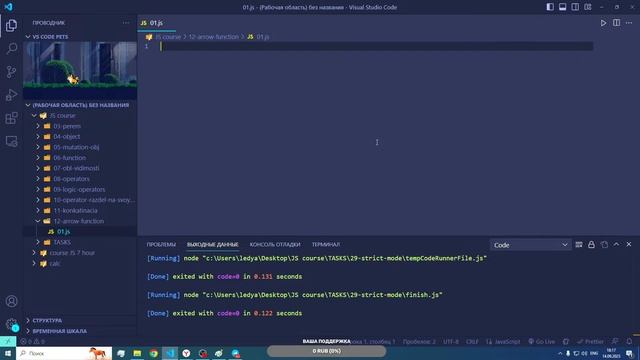Change CRLF end of line sequence
640x360 pixels.
click(x=472, y=342)
